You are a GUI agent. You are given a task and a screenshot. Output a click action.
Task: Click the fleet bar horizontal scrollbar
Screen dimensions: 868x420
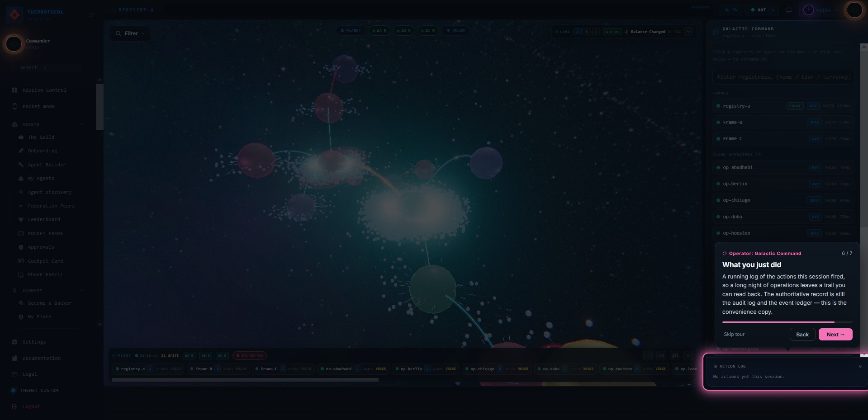pos(245,380)
